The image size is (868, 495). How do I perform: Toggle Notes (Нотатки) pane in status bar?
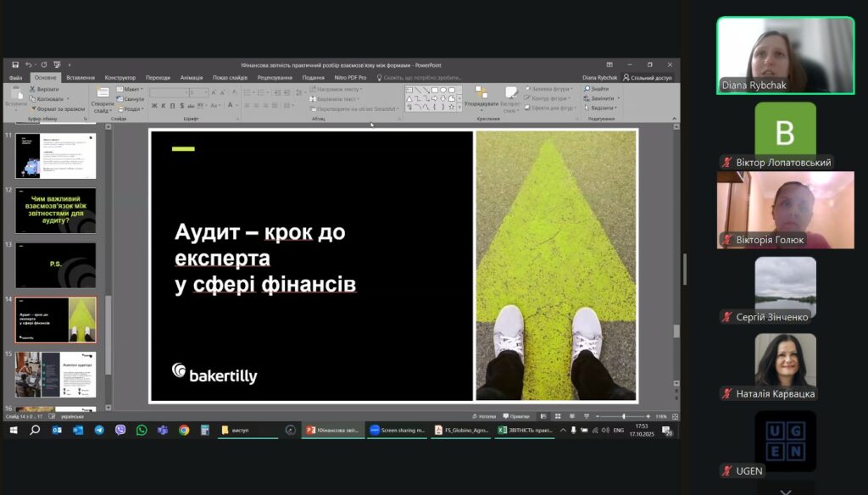(x=484, y=416)
